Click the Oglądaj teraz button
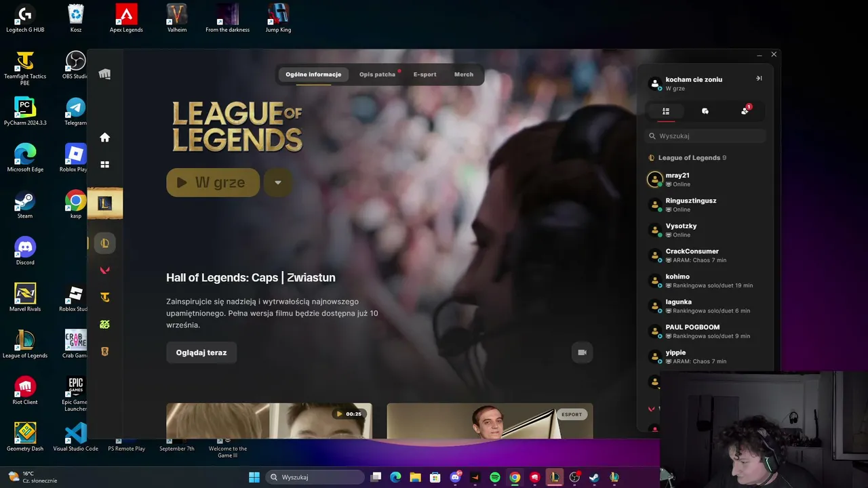Viewport: 868px width, 488px height. tap(201, 352)
